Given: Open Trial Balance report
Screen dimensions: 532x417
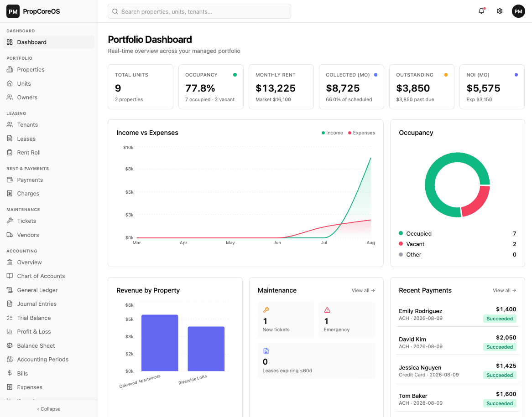Looking at the screenshot, I should coord(49,318).
